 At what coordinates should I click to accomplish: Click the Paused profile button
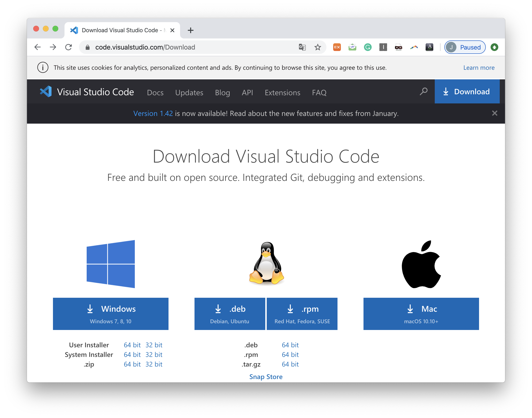click(x=465, y=47)
